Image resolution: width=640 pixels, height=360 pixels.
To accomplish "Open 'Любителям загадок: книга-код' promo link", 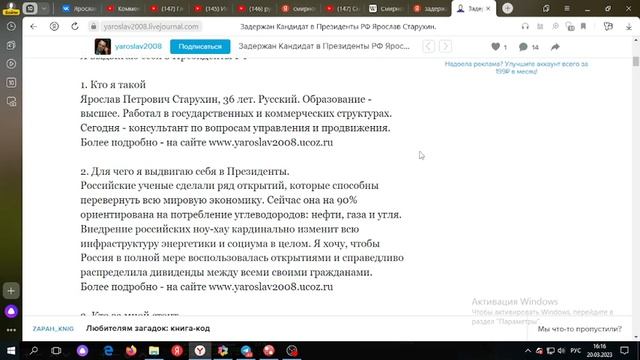I will click(148, 328).
